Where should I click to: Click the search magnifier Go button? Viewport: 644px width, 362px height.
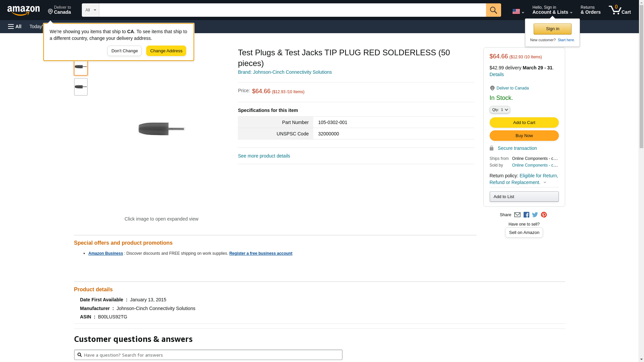click(493, 10)
